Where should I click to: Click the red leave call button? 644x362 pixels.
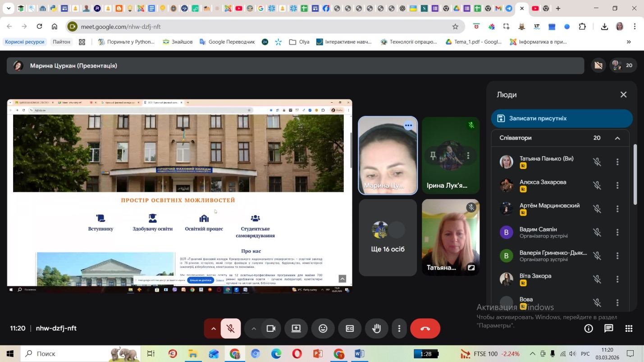(425, 329)
